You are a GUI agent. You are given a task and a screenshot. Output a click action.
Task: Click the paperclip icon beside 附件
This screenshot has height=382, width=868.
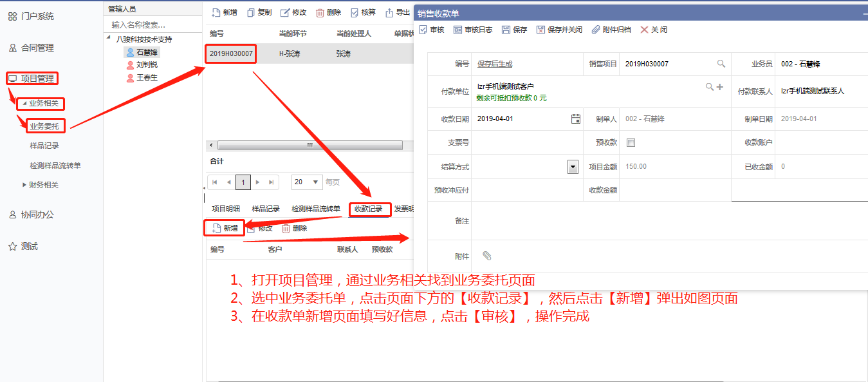(487, 256)
